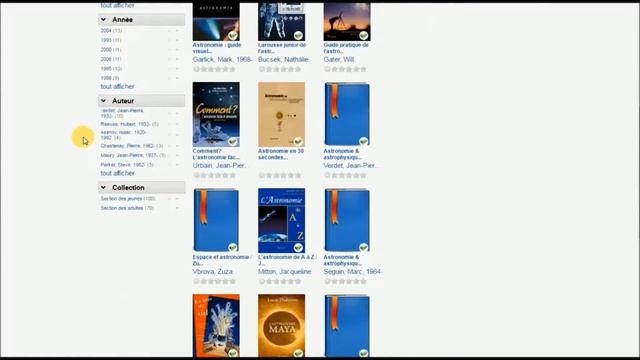This screenshot has height=360, width=640.
Task: Click availability badge on Guide pratique cover
Action: pyautogui.click(x=363, y=36)
